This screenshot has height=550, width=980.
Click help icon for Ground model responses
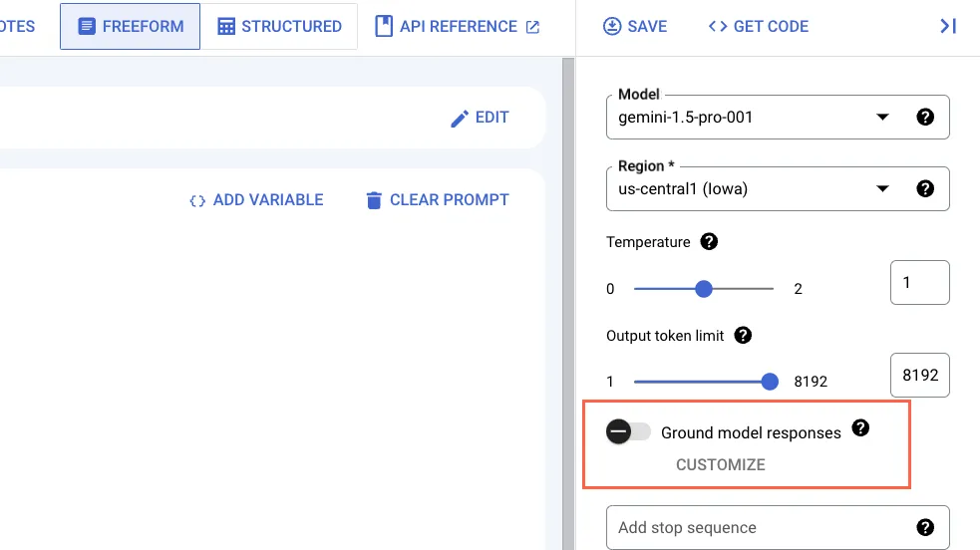coord(861,428)
